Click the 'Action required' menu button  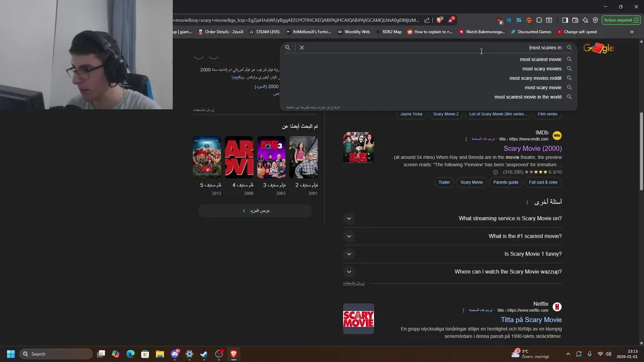[x=620, y=20]
